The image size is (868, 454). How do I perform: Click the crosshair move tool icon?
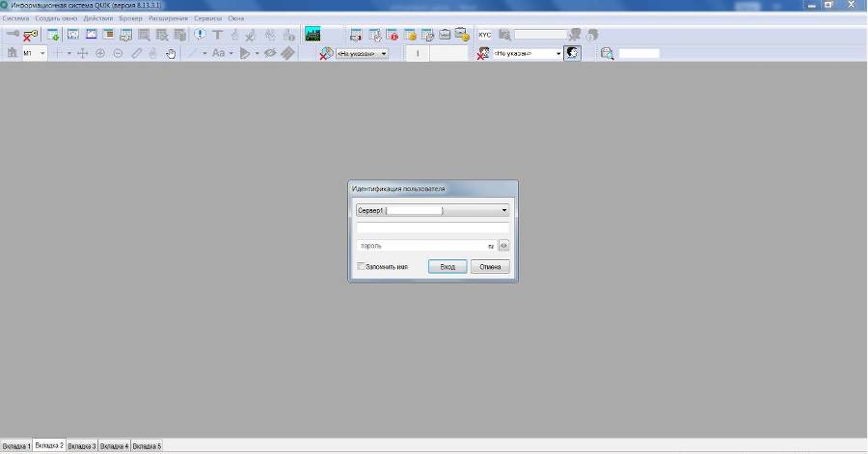click(x=83, y=54)
